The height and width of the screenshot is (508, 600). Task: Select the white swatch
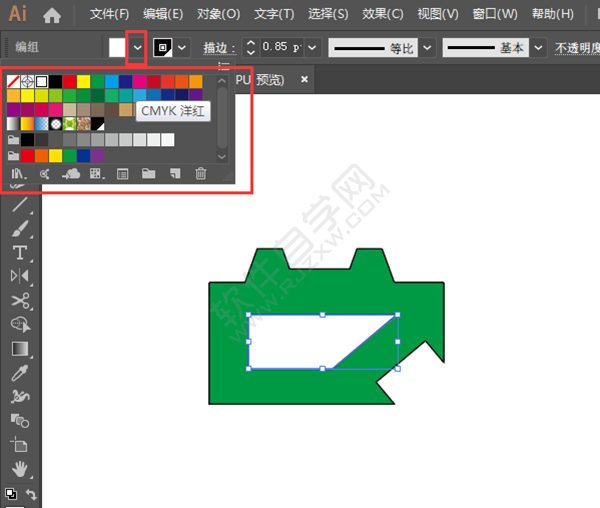click(41, 81)
